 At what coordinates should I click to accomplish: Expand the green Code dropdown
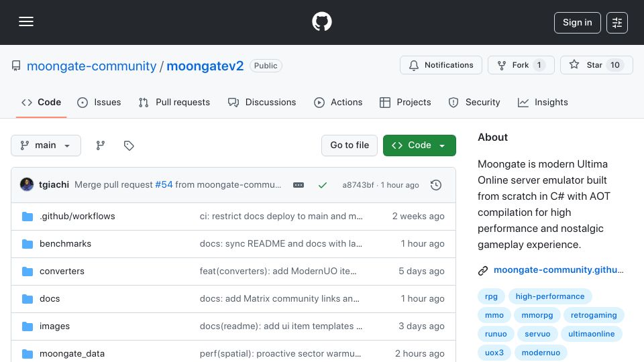pos(419,145)
